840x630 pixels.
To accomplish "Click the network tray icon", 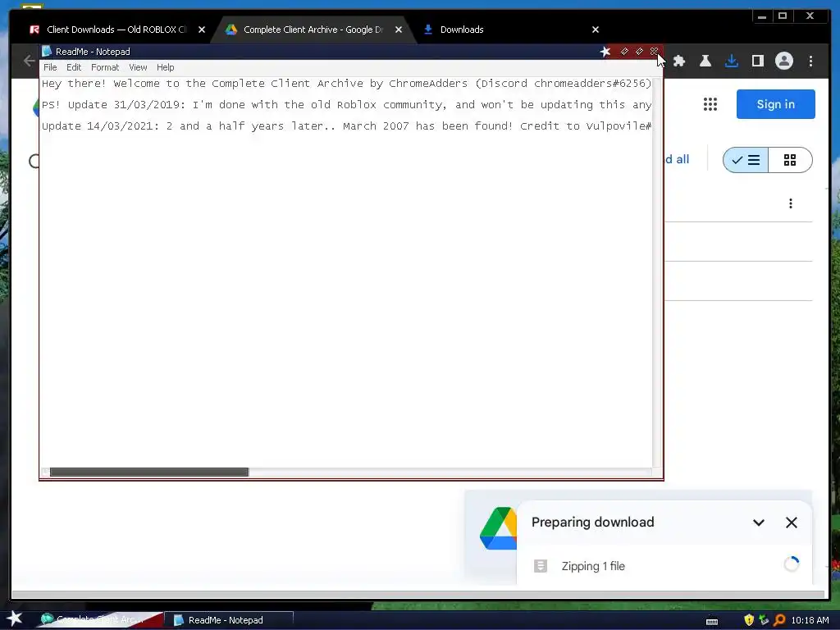I will (x=764, y=620).
